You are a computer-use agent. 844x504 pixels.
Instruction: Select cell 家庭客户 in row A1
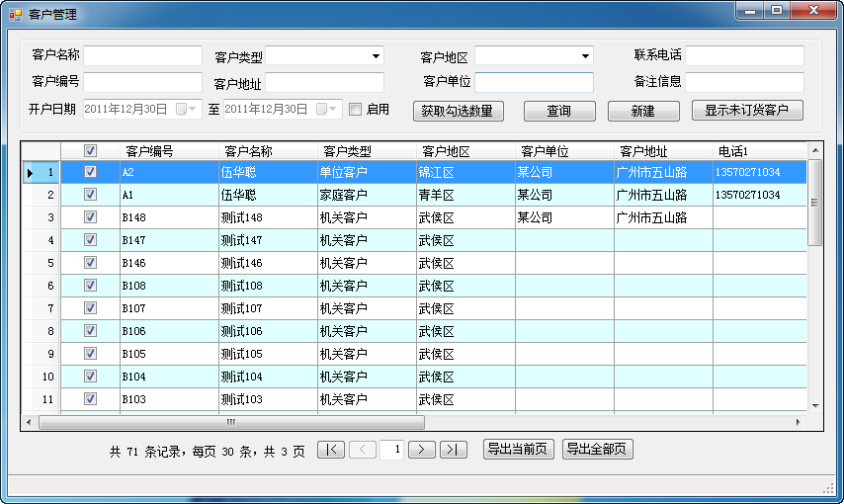367,195
